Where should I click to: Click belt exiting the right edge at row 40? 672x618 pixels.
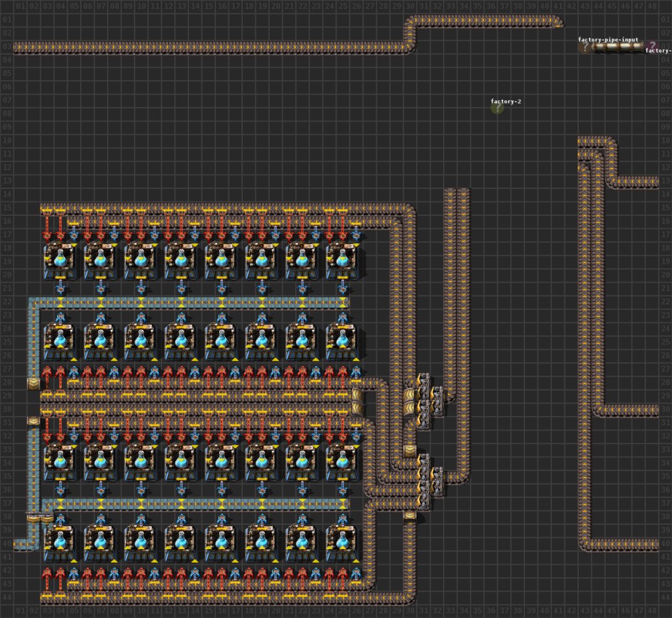pyautogui.click(x=652, y=545)
